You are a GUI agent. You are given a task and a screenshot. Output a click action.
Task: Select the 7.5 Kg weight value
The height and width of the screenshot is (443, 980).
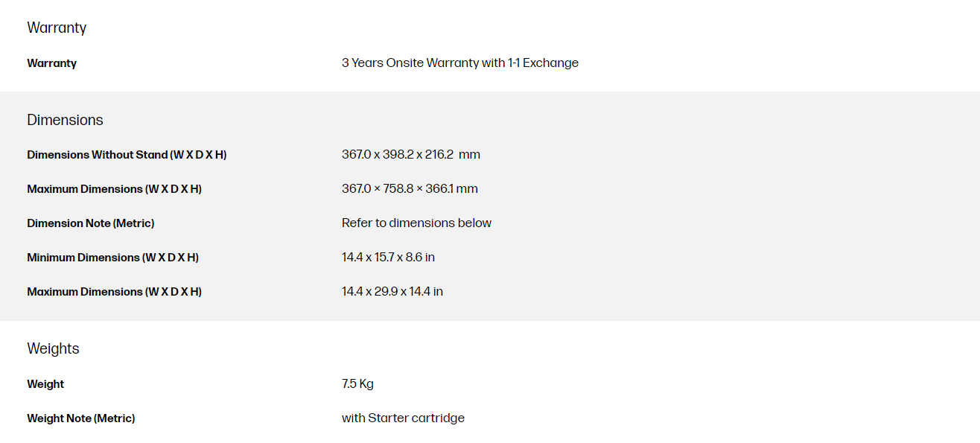coord(357,384)
